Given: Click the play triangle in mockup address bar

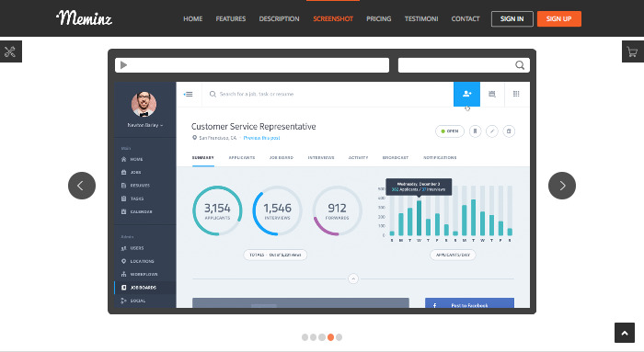Looking at the screenshot, I should pos(123,65).
